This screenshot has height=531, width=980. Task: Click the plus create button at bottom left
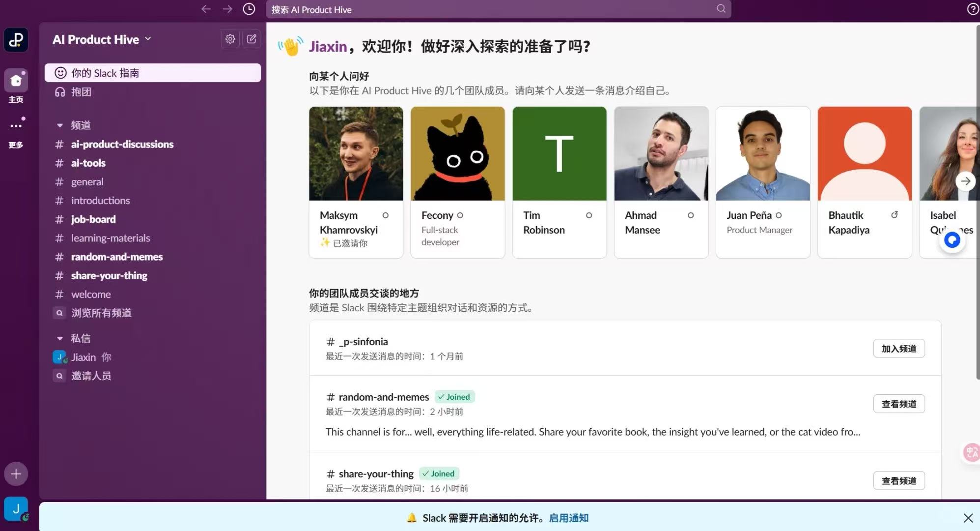pos(16,474)
